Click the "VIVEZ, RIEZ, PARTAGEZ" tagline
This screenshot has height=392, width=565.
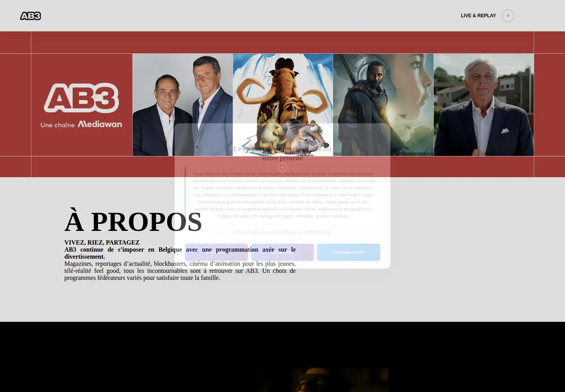coord(102,243)
